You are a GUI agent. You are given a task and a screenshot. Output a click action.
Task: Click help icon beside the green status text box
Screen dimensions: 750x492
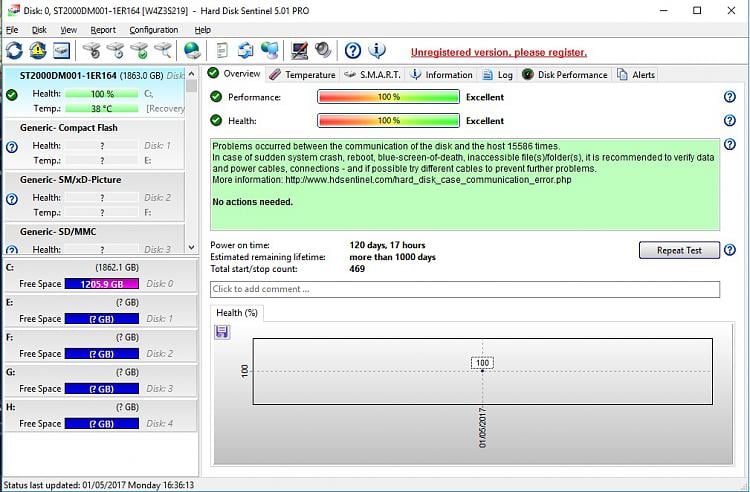(x=729, y=144)
